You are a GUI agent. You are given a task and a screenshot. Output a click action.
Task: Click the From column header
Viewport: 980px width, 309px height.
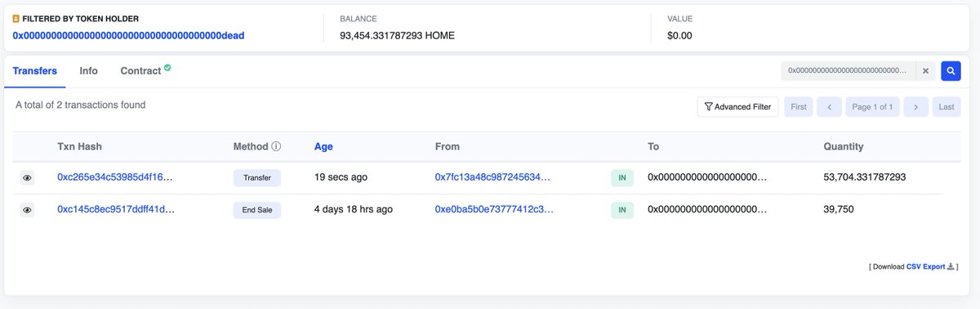pyautogui.click(x=448, y=146)
